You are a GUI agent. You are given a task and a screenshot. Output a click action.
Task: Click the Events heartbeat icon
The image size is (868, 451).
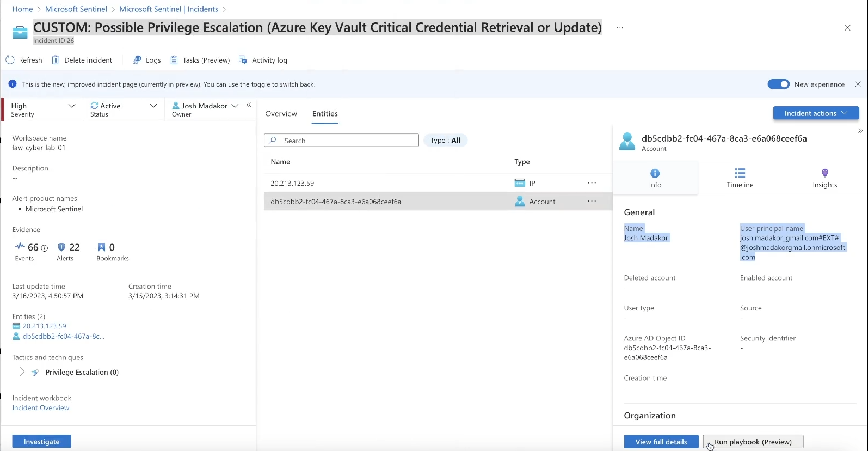pyautogui.click(x=20, y=246)
